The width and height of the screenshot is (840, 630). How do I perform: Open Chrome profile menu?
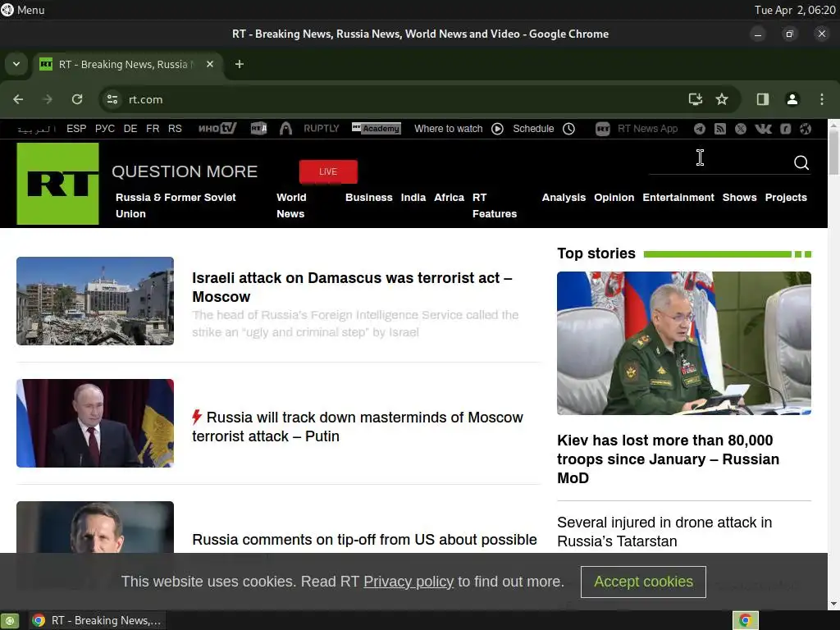click(792, 99)
